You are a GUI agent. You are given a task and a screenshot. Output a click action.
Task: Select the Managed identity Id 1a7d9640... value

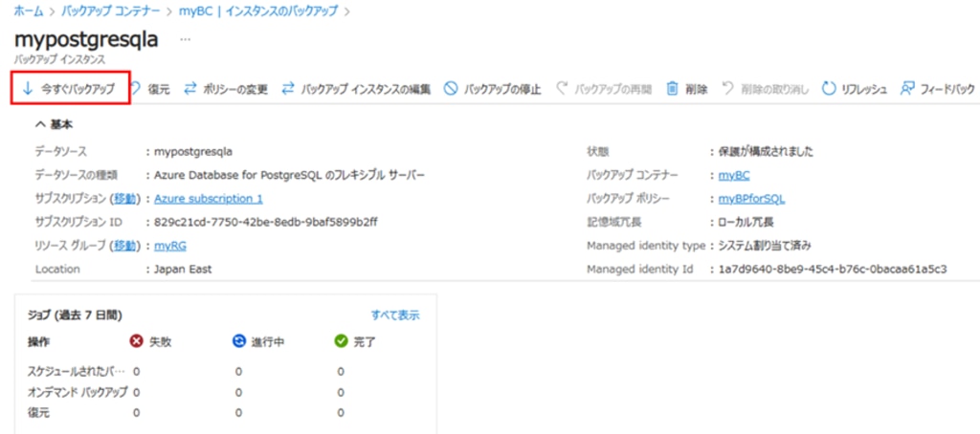(x=833, y=270)
